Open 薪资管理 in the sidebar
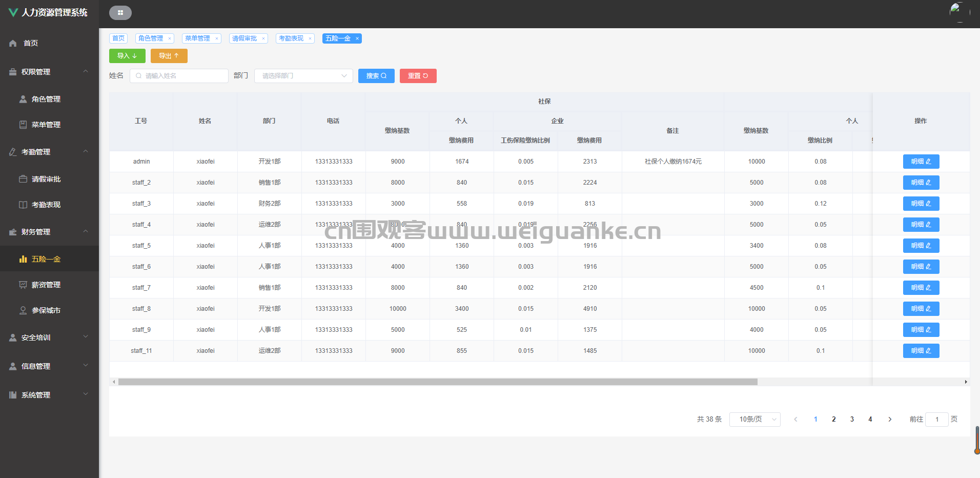Viewport: 980px width, 478px height. click(49, 285)
